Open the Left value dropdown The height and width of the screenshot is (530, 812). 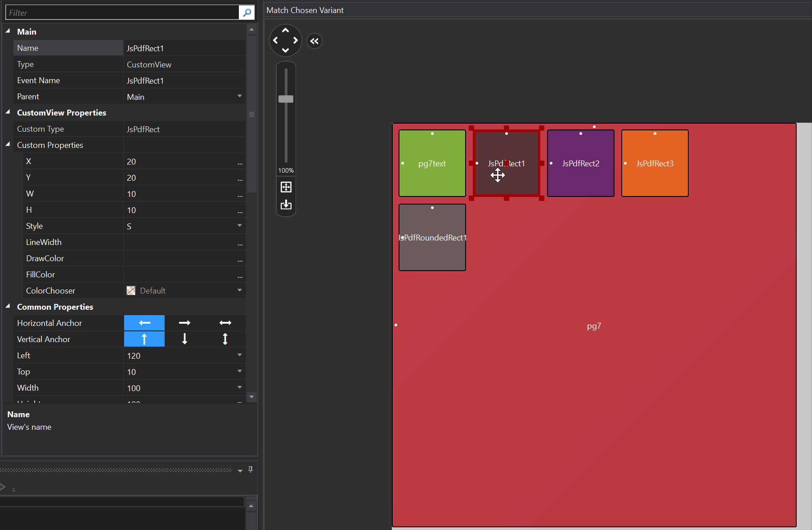pyautogui.click(x=240, y=355)
